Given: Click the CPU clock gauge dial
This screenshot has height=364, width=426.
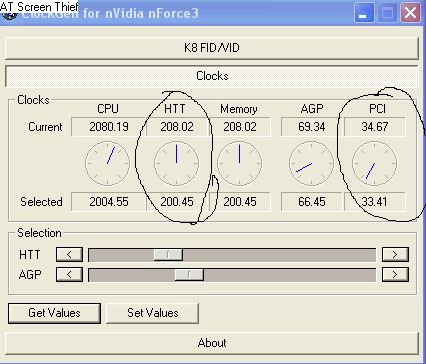Looking at the screenshot, I should pos(107,163).
